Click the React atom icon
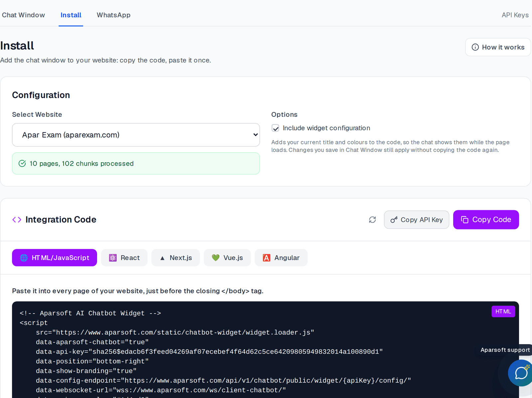 click(113, 258)
